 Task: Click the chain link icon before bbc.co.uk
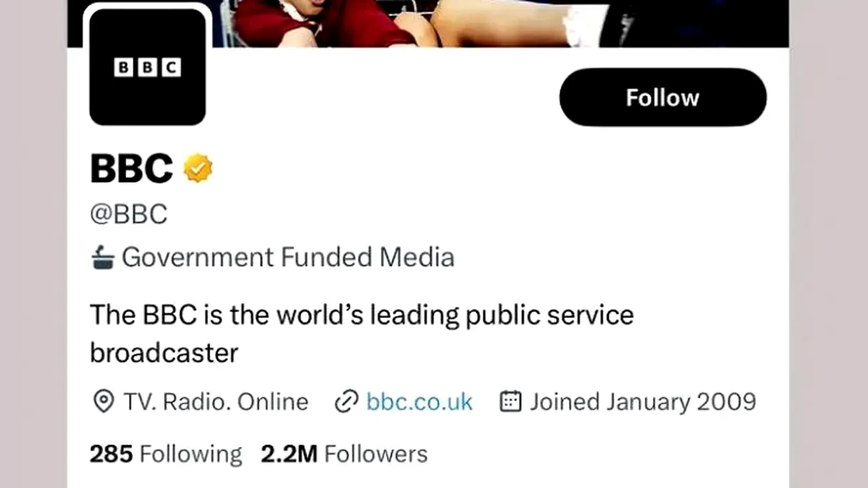pyautogui.click(x=346, y=401)
